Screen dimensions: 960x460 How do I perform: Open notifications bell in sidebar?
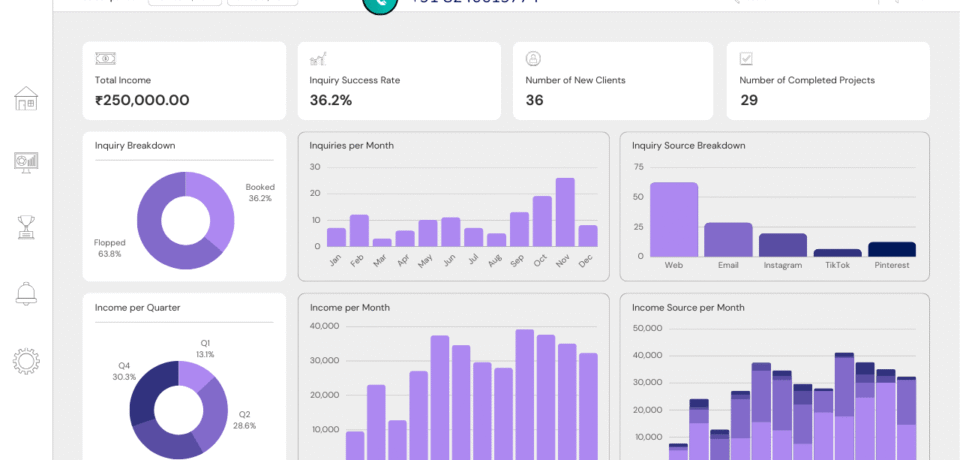tap(26, 293)
